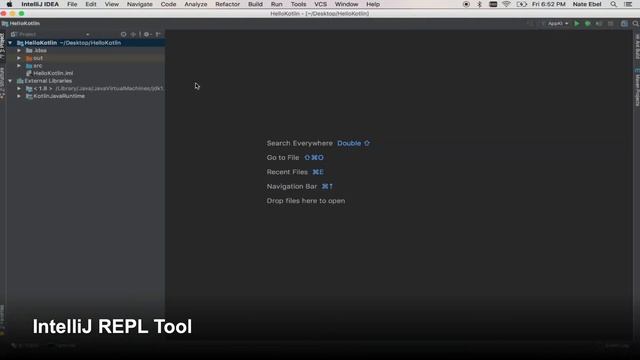Click the Nate Ebel user menu
The height and width of the screenshot is (360, 640).
tap(587, 4)
